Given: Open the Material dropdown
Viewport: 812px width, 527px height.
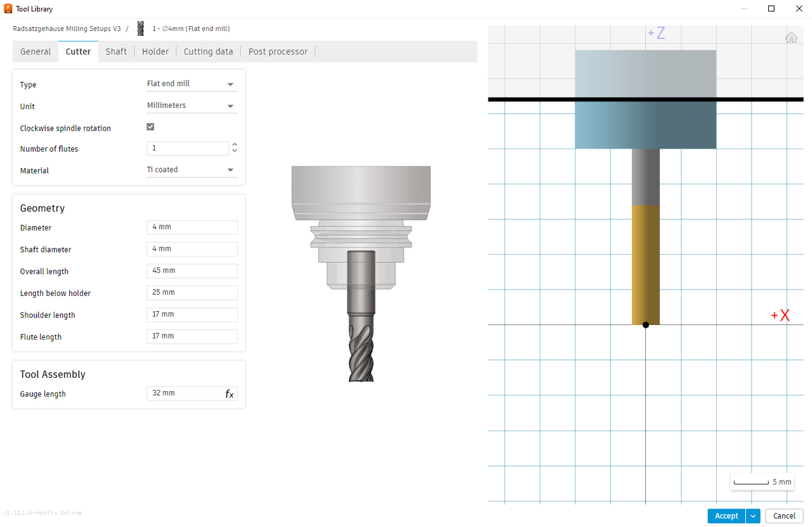Looking at the screenshot, I should coord(192,170).
